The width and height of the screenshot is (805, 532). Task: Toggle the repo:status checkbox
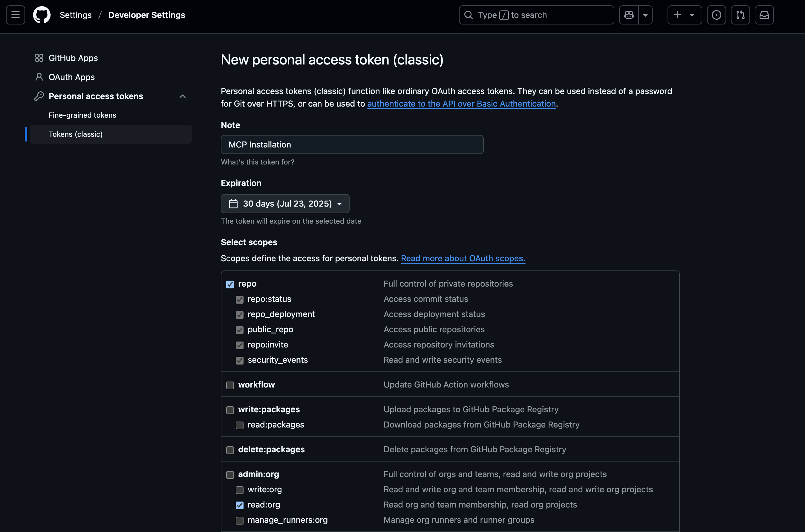[240, 300]
